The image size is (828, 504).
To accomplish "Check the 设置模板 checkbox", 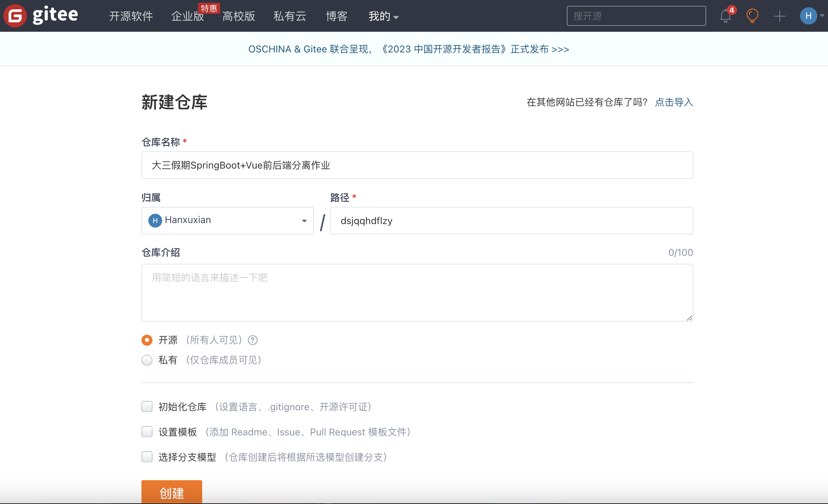I will click(x=147, y=432).
